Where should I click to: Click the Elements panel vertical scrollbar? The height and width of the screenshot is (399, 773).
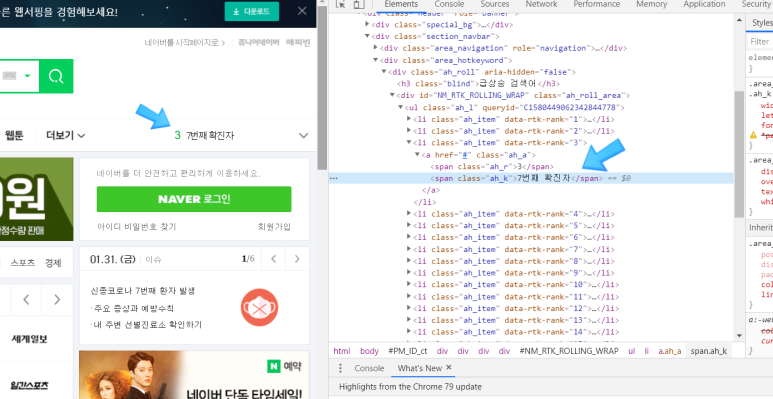click(x=738, y=153)
